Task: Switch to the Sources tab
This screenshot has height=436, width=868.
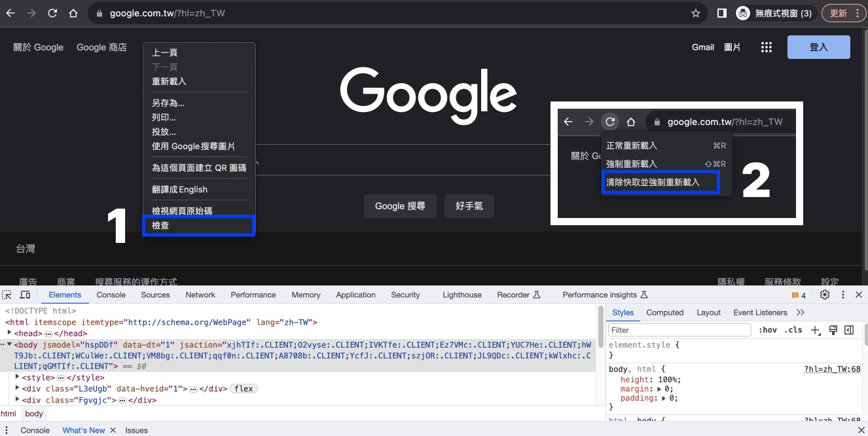Action: pos(155,295)
